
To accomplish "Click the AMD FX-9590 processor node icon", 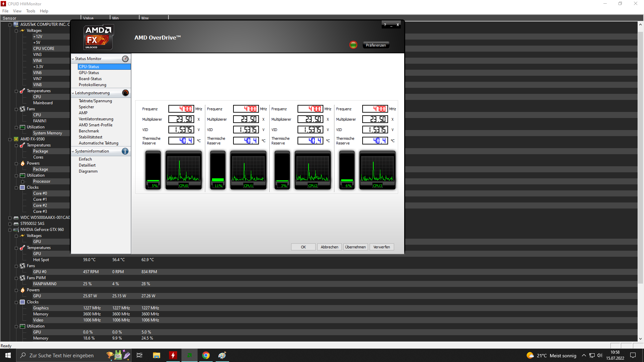I will [x=16, y=139].
